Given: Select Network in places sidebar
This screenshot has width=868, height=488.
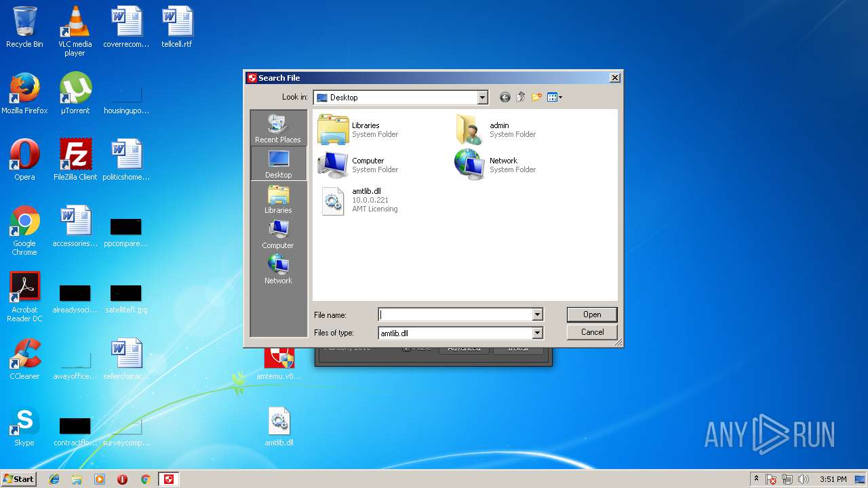Looking at the screenshot, I should [278, 270].
